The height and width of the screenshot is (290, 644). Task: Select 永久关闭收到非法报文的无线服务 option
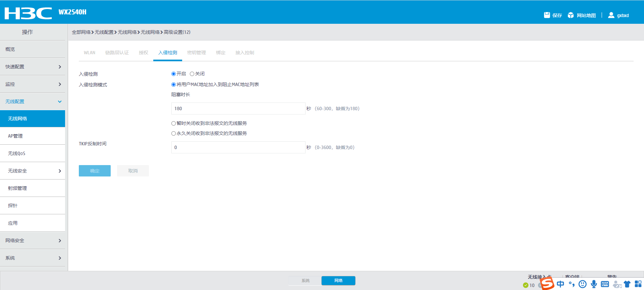173,133
